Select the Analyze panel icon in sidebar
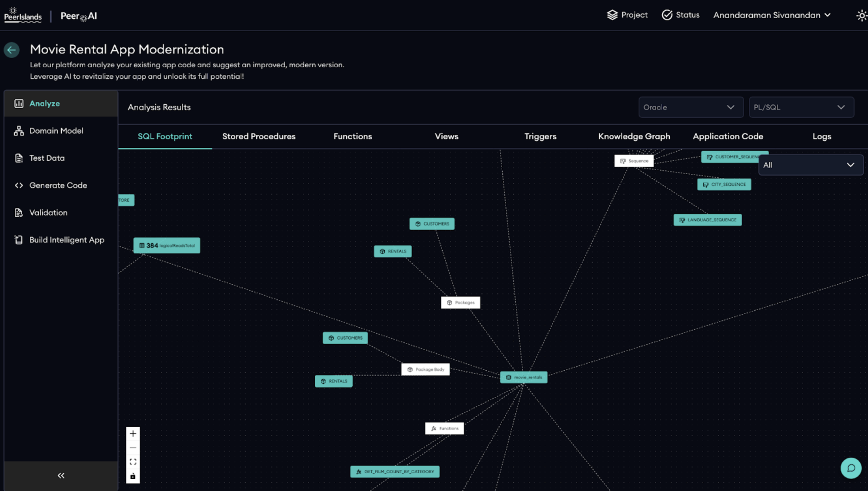This screenshot has height=491, width=868. click(19, 103)
